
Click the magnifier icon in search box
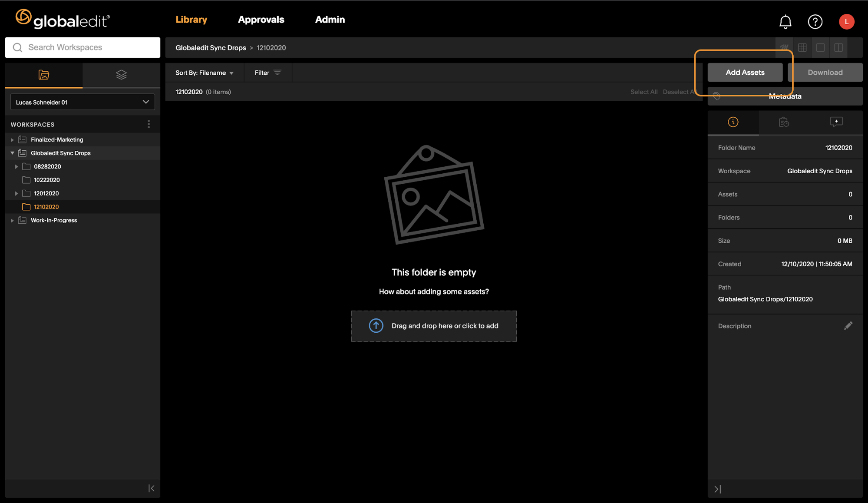17,47
